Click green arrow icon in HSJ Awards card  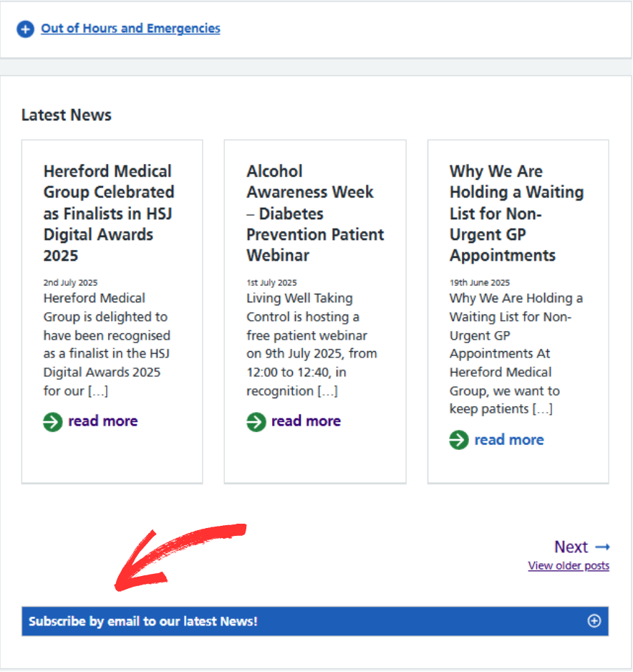coord(53,422)
